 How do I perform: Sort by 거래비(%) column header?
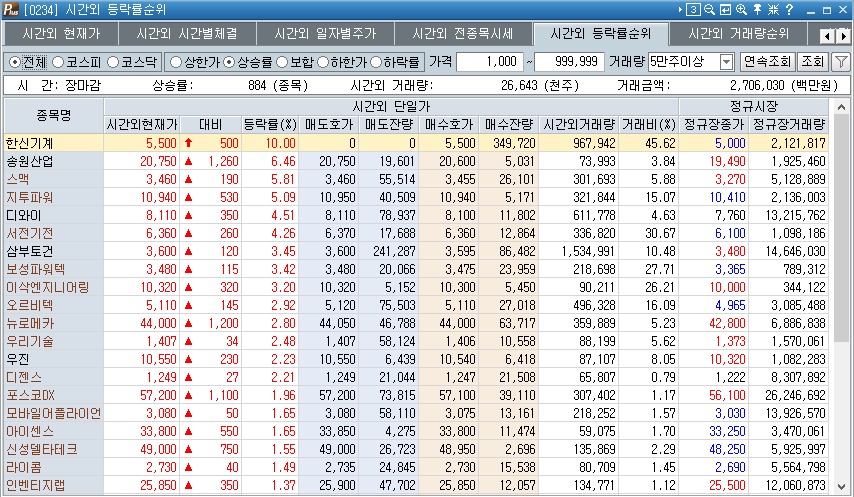click(649, 125)
